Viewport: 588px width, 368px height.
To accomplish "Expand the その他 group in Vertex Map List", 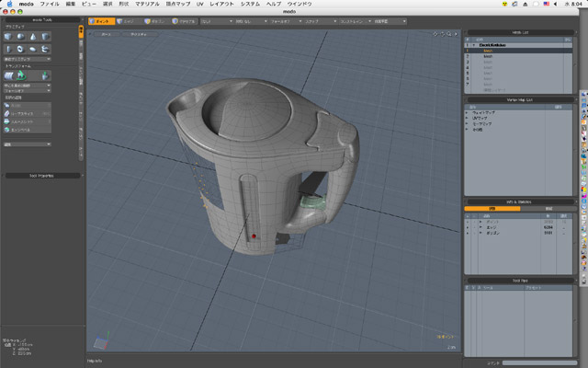I will coord(467,129).
